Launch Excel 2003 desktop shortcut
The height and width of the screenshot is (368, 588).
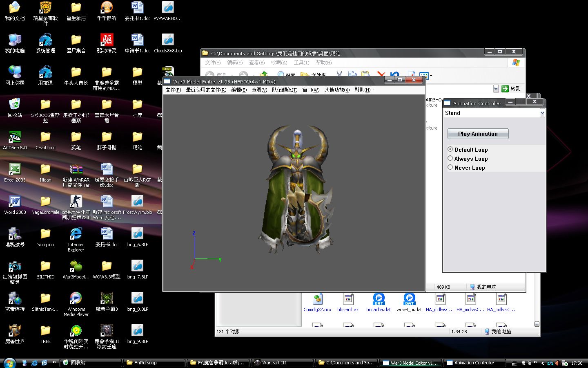15,172
